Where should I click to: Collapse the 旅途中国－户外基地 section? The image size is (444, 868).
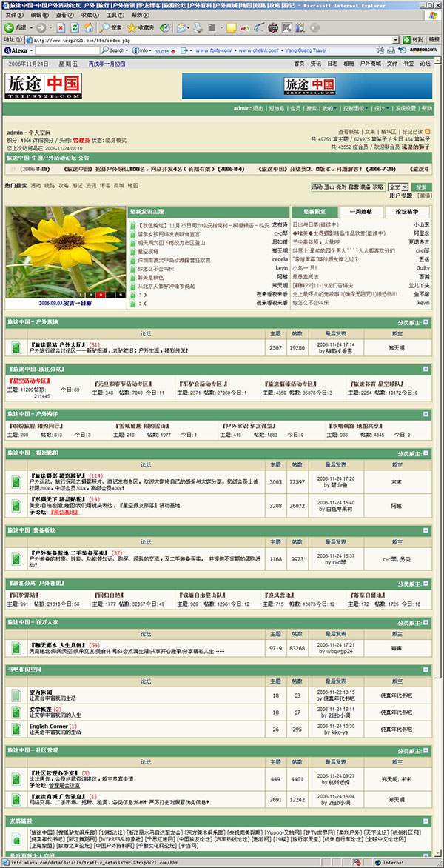425,321
